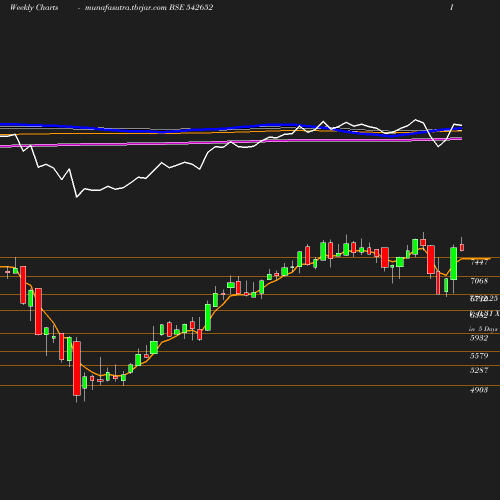Viewport: 500px width, 500px height.
Task: Click the 7068 price level label
Action: coord(479,281)
